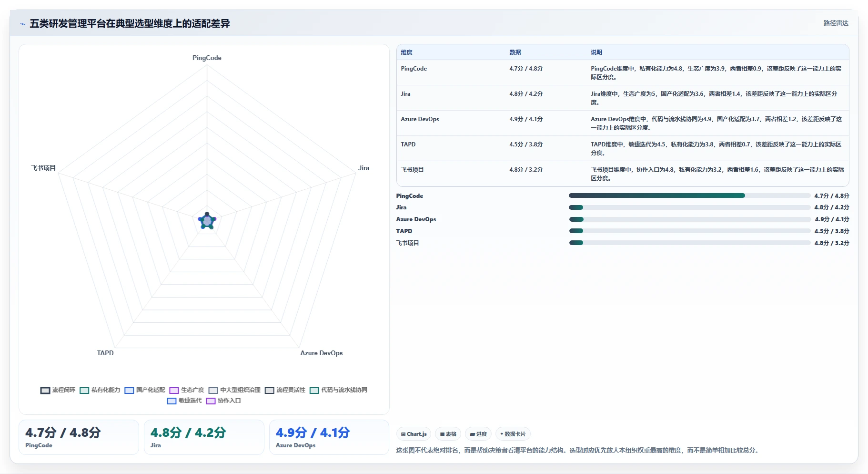The height and width of the screenshot is (474, 868).
Task: Click the radar data polygon at center
Action: point(207,221)
